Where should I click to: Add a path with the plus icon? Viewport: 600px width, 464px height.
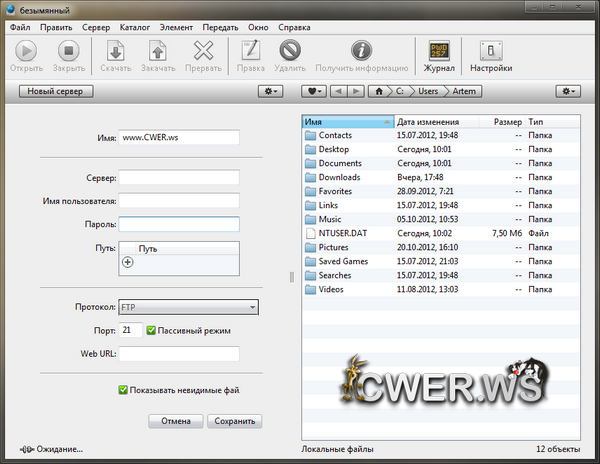coord(127,262)
